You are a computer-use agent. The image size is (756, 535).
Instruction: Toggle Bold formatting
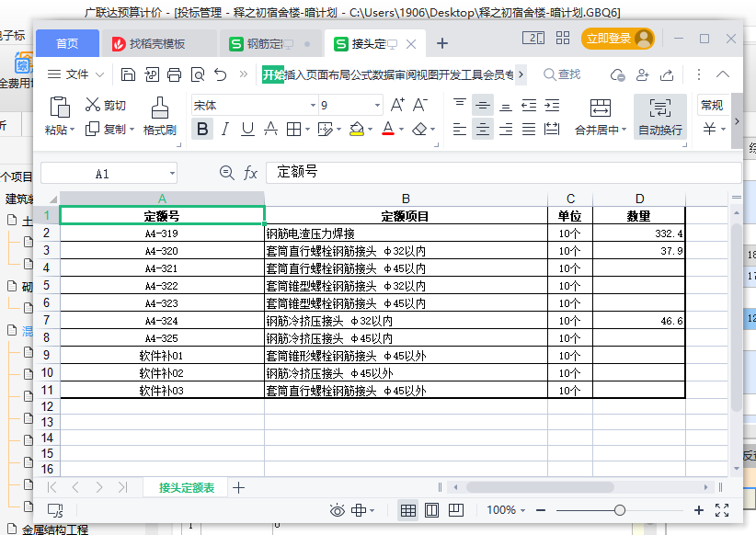pyautogui.click(x=202, y=130)
